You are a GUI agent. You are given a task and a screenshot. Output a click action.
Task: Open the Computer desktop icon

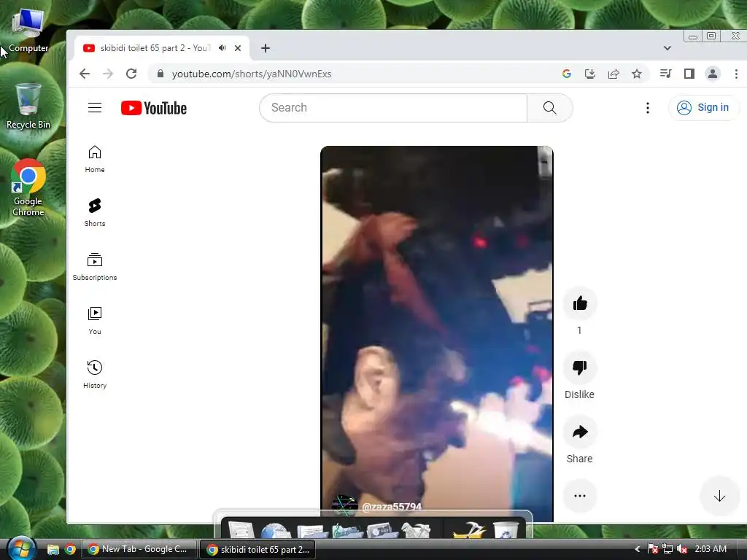pyautogui.click(x=28, y=31)
